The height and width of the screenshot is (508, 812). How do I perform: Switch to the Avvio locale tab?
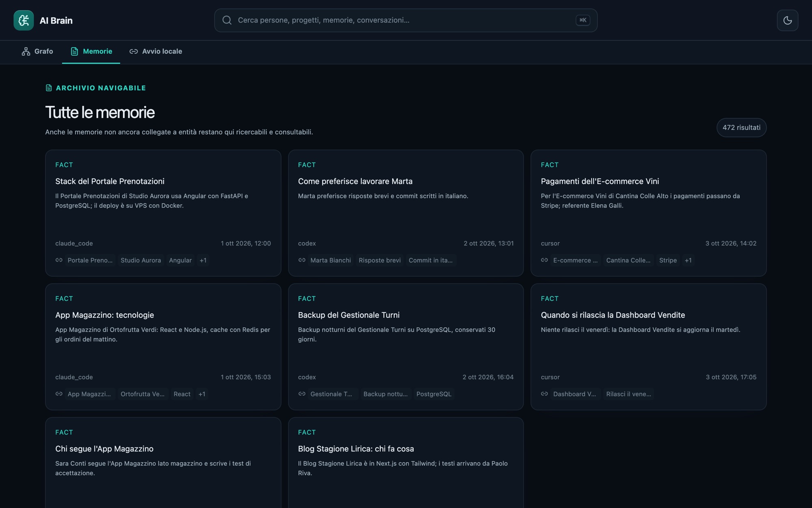pos(155,52)
